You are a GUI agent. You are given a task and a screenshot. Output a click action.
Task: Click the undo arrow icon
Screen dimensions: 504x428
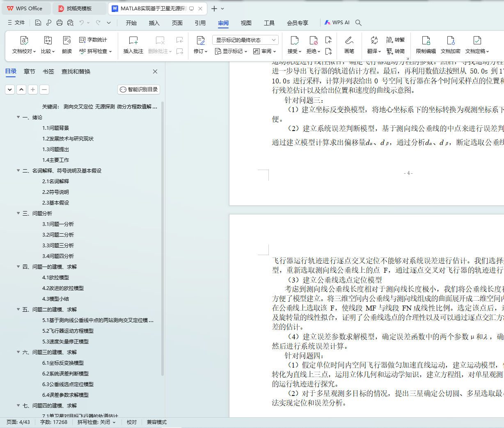(82, 23)
